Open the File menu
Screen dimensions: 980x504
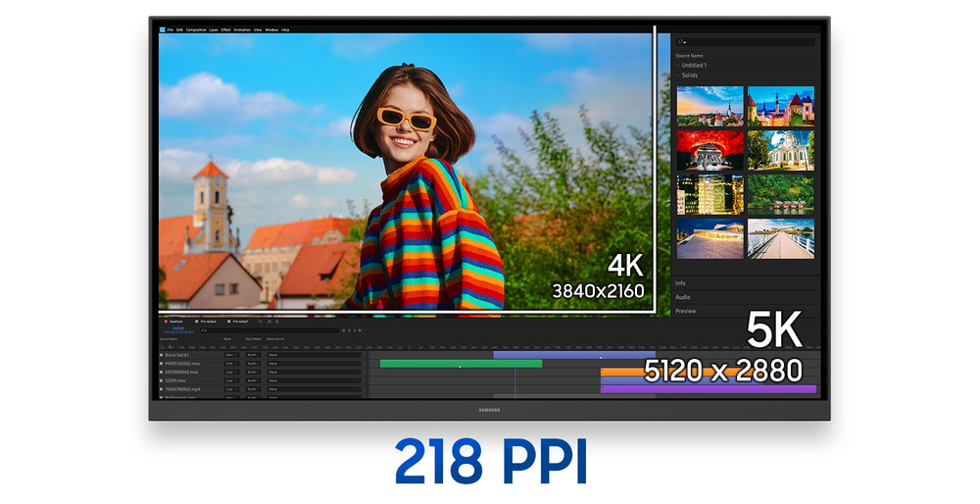pos(170,30)
